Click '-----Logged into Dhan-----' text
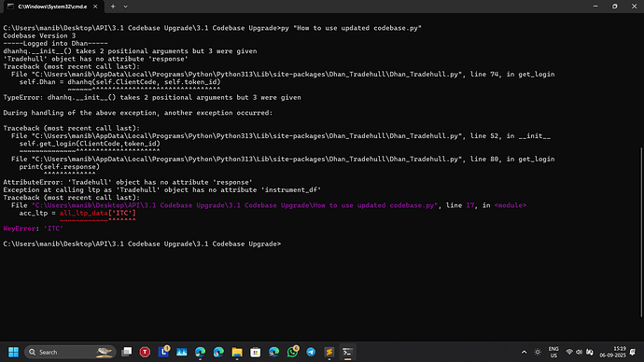 coord(55,44)
